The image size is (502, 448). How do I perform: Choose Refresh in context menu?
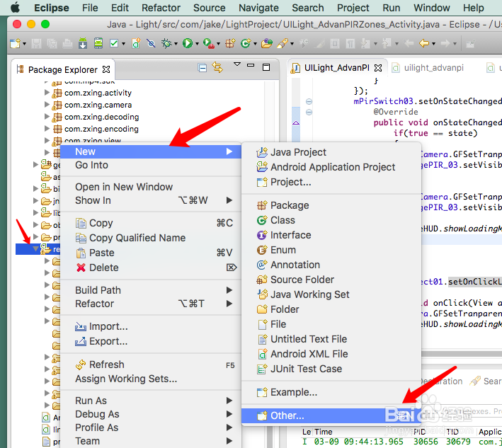(151, 364)
